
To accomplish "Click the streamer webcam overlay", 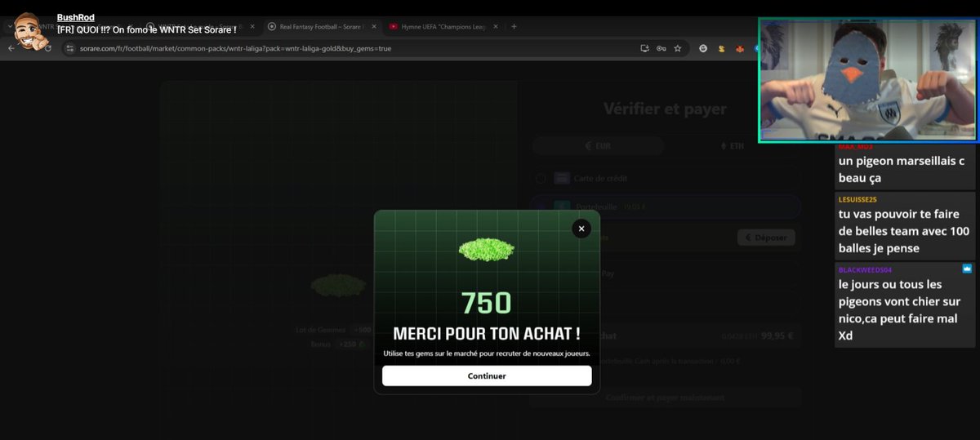I will 868,81.
